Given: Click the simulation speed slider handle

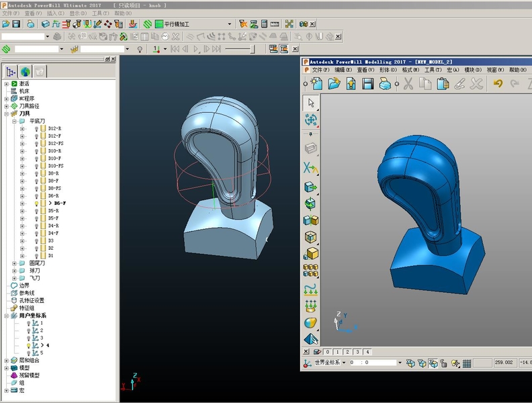Looking at the screenshot, I should click(252, 49).
